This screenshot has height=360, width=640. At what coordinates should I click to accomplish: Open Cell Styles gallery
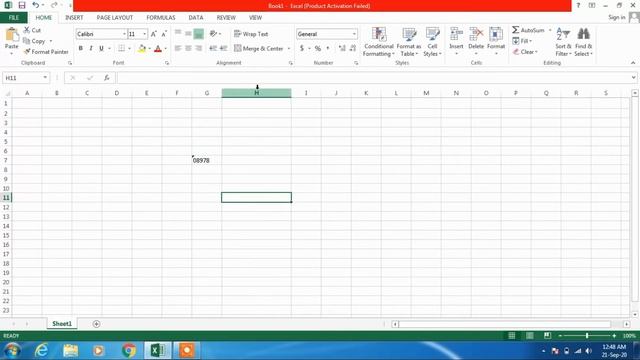pyautogui.click(x=432, y=42)
